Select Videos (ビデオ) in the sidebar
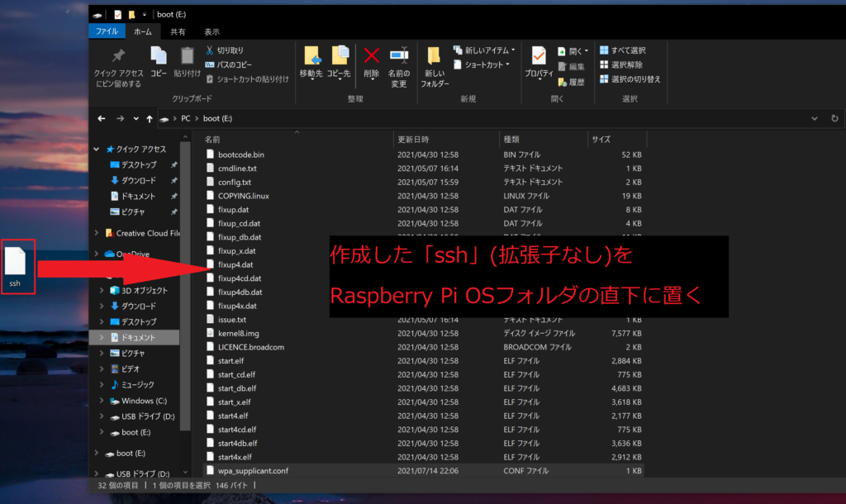Viewport: 846px width, 504px height. pyautogui.click(x=126, y=369)
